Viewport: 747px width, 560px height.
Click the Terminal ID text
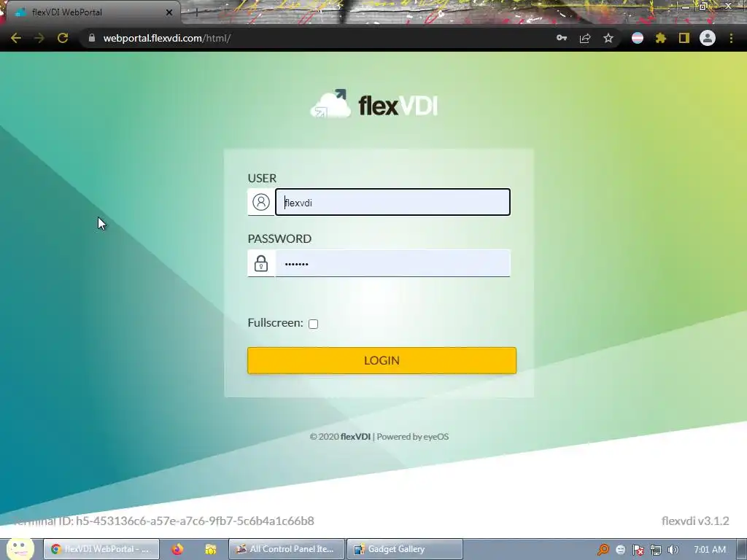pyautogui.click(x=164, y=521)
